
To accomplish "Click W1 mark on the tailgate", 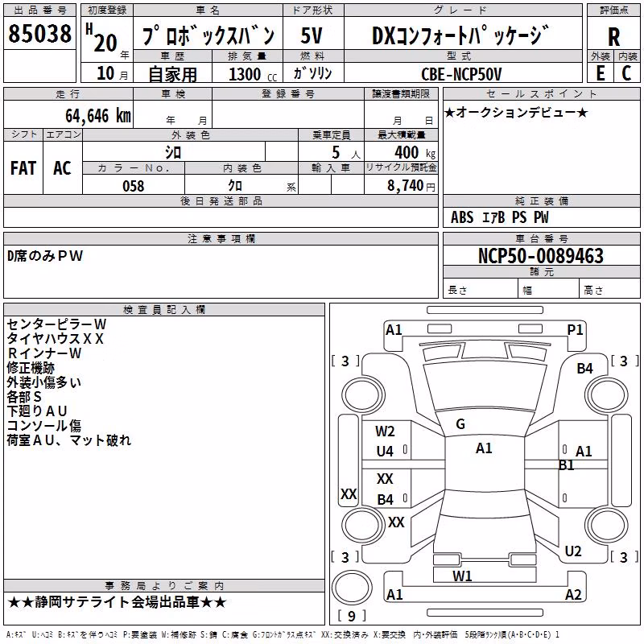I will (x=462, y=576).
